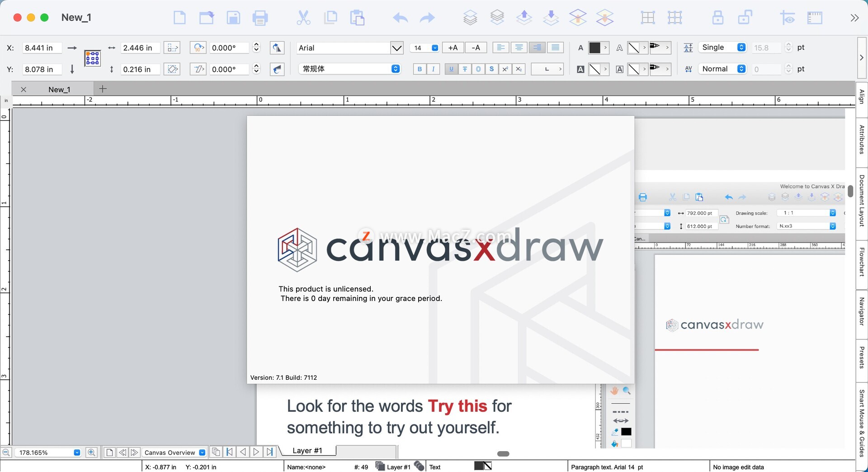This screenshot has width=868, height=472.
Task: Click the Undo arrow
Action: pos(400,18)
